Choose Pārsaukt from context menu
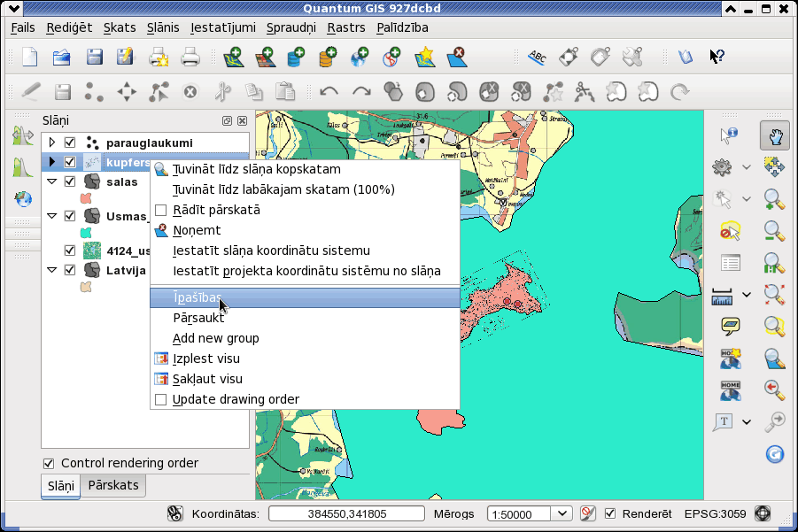This screenshot has height=532, width=798. click(x=305, y=318)
